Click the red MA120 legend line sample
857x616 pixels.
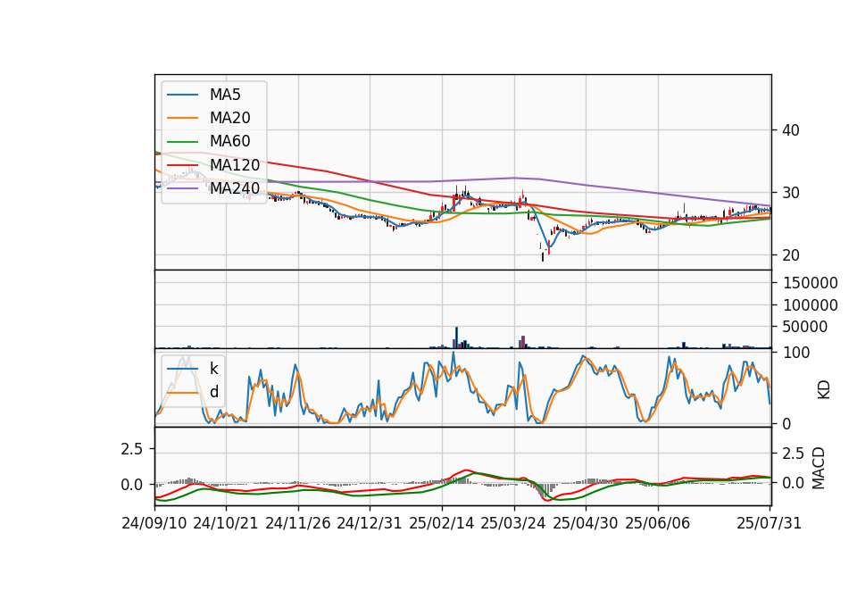[182, 165]
